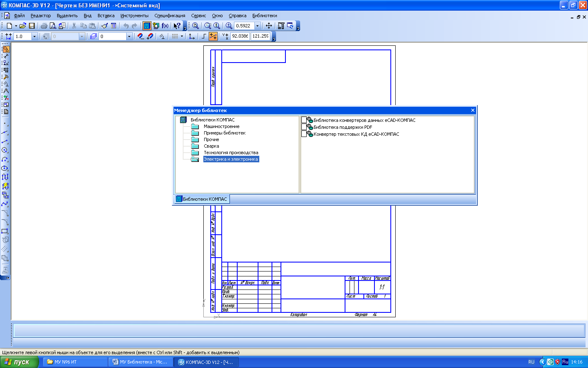This screenshot has height=368, width=588.
Task: Click the X coordinate field 92.038
Action: click(x=240, y=36)
